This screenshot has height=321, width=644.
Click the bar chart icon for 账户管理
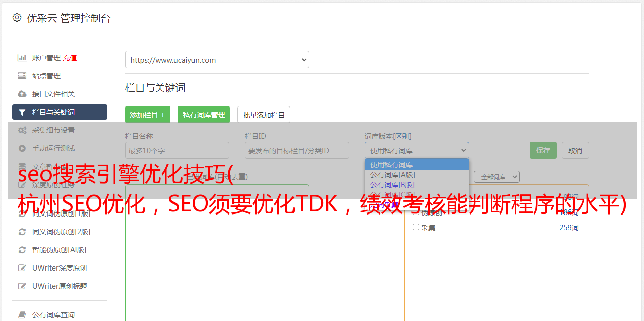[x=22, y=58]
